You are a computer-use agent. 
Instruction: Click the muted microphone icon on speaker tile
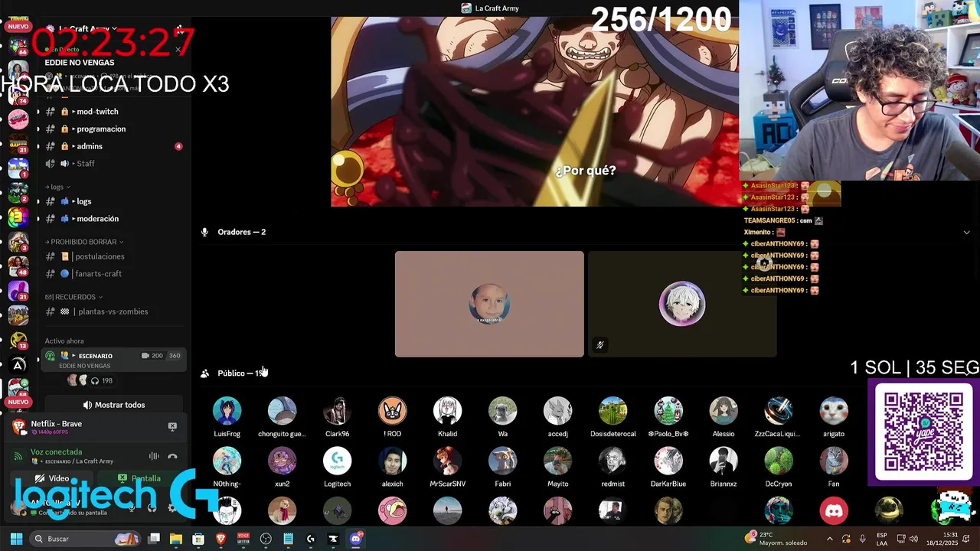pos(600,345)
